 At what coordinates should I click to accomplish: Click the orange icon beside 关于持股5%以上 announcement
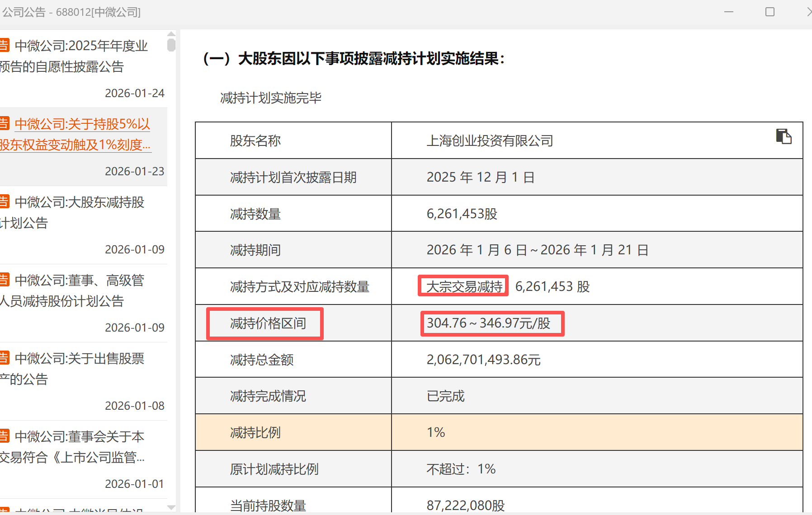[x=4, y=123]
